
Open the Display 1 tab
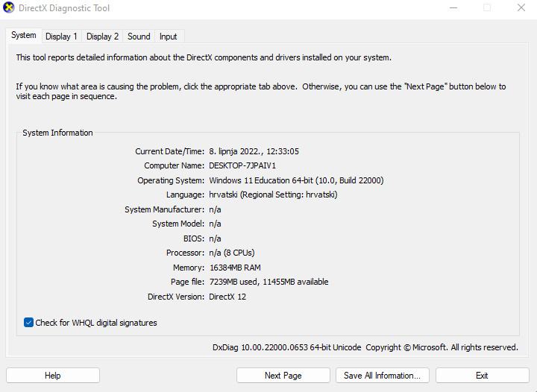click(x=61, y=37)
